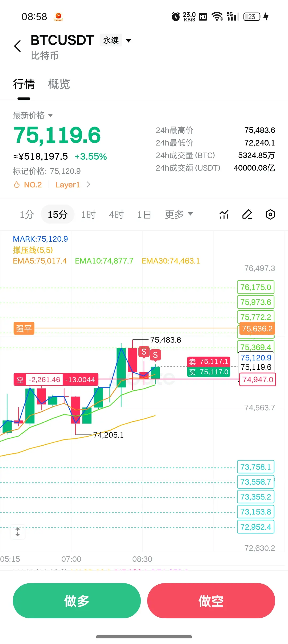Tap the 做多 long button
Screen dimensions: 288x644
[77, 601]
